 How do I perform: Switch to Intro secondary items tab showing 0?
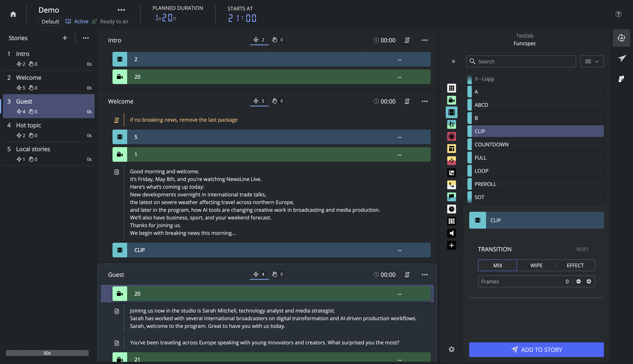(x=278, y=40)
